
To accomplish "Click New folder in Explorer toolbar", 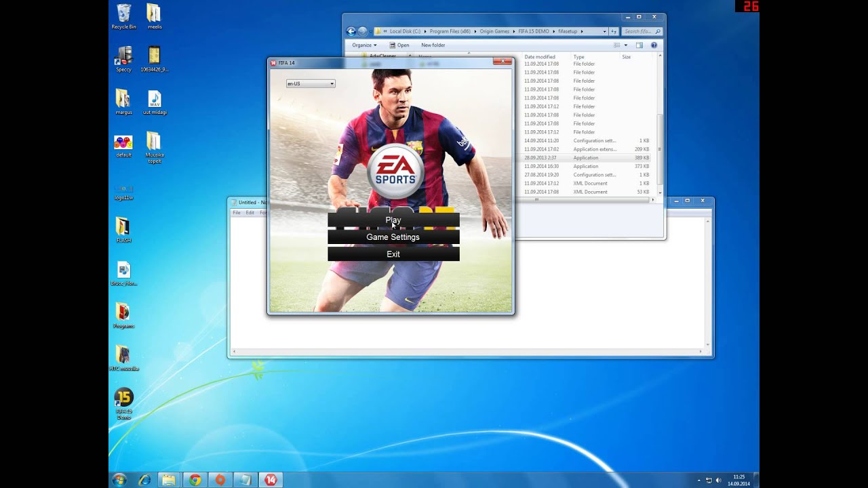I will click(x=433, y=45).
